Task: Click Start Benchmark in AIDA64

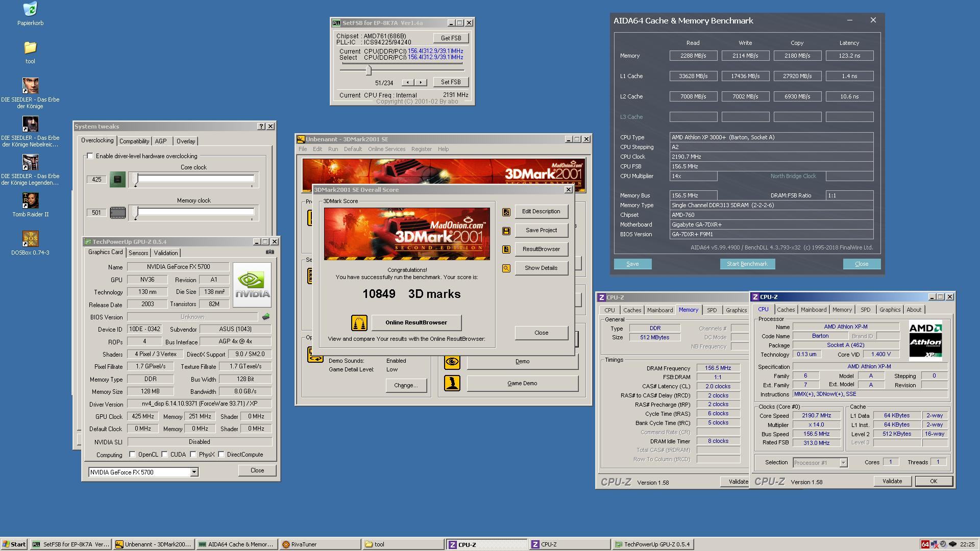Action: click(747, 264)
